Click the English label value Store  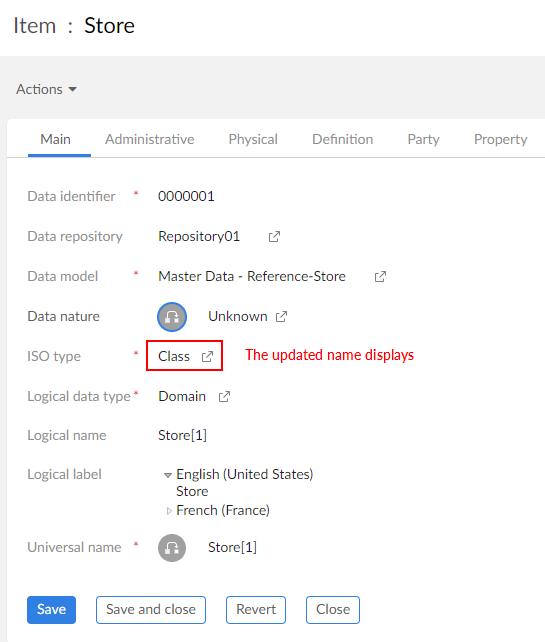click(x=192, y=491)
